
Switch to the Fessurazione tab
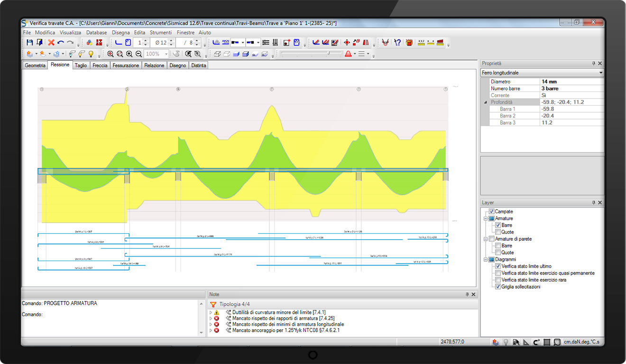(x=126, y=65)
